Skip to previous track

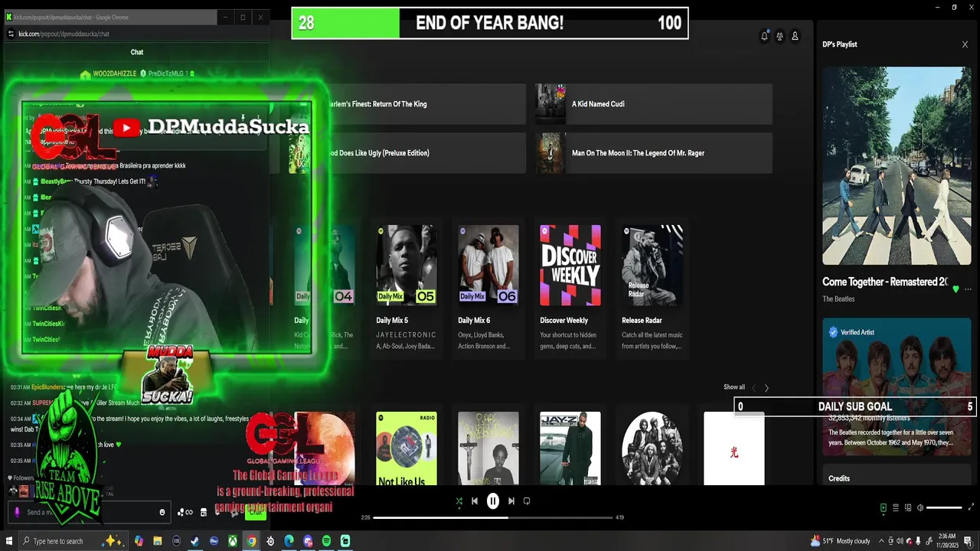tap(475, 501)
